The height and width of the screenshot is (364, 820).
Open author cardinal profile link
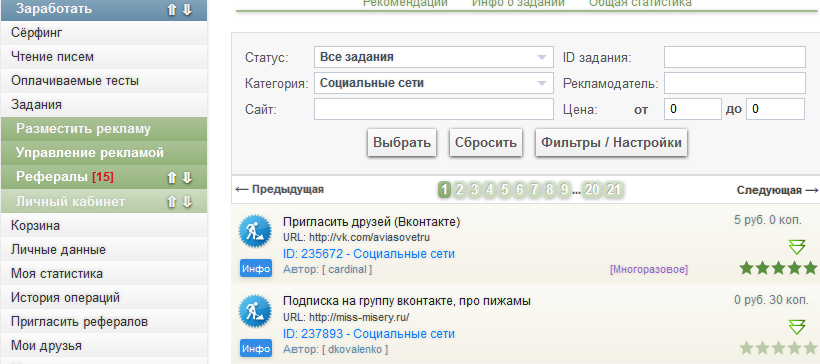pyautogui.click(x=350, y=270)
